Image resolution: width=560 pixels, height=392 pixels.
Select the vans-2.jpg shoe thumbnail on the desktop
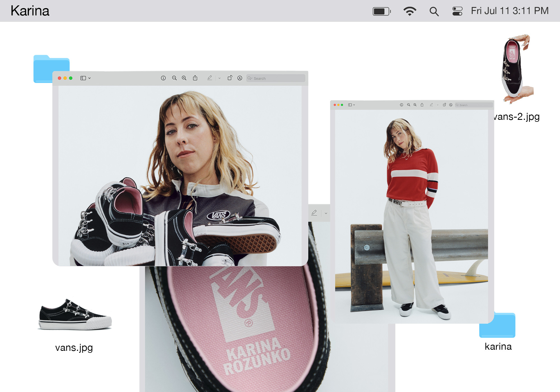point(517,69)
